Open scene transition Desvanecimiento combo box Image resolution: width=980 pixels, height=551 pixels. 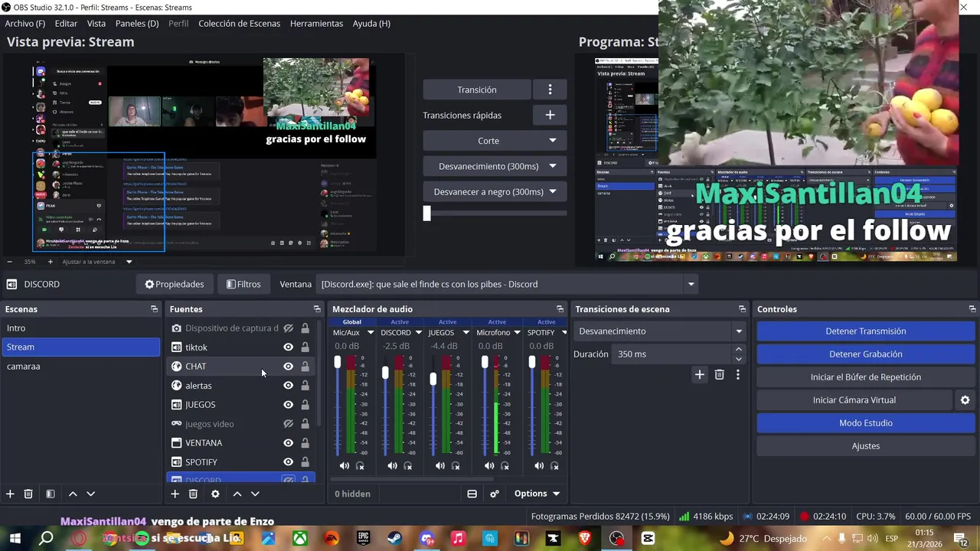[x=660, y=331]
